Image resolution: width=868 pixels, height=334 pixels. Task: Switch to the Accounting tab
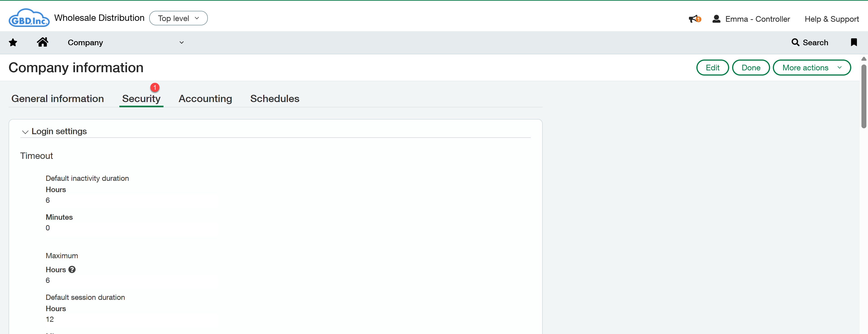pyautogui.click(x=205, y=98)
